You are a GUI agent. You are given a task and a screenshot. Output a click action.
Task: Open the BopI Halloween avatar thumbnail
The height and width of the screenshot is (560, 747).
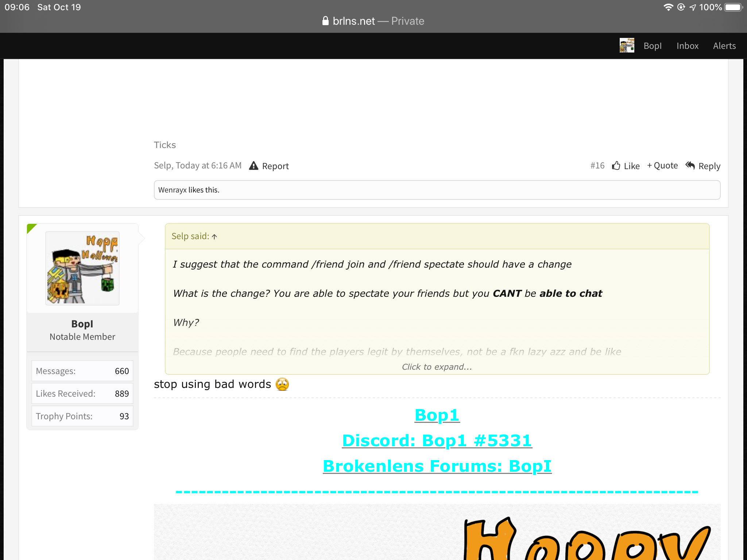pos(82,268)
